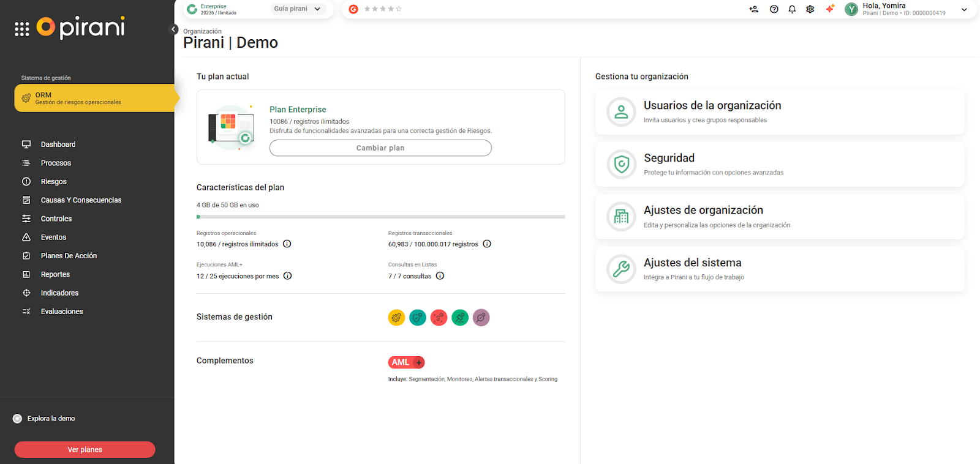This screenshot has height=464, width=980.
Task: Collapse the sidebar with the arrow button
Action: 173,29
